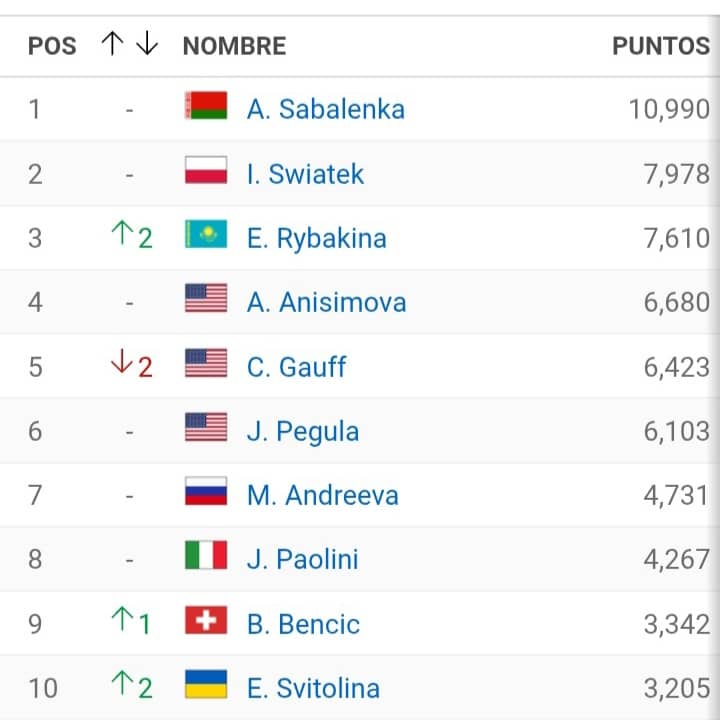
Task: Select C. Gauff name link
Action: pos(296,367)
